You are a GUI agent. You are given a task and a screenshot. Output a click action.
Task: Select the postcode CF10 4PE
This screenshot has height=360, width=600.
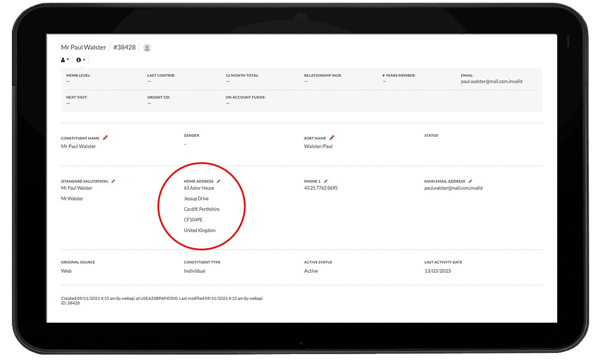[x=193, y=220]
